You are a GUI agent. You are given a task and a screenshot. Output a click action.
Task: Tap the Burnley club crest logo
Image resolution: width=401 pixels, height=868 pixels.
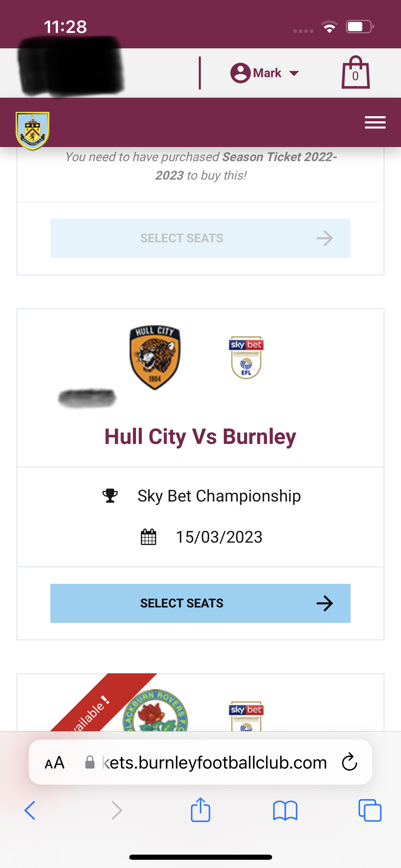(x=33, y=131)
